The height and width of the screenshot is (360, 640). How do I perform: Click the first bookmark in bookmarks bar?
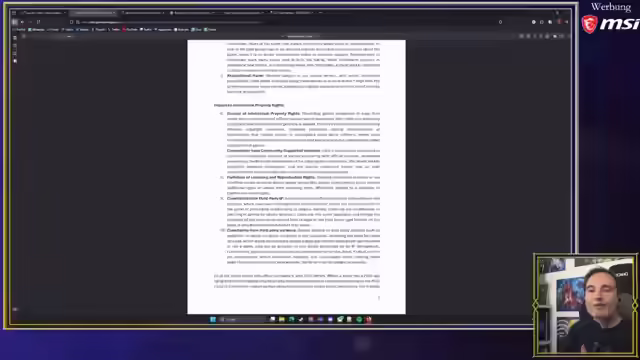(x=20, y=29)
